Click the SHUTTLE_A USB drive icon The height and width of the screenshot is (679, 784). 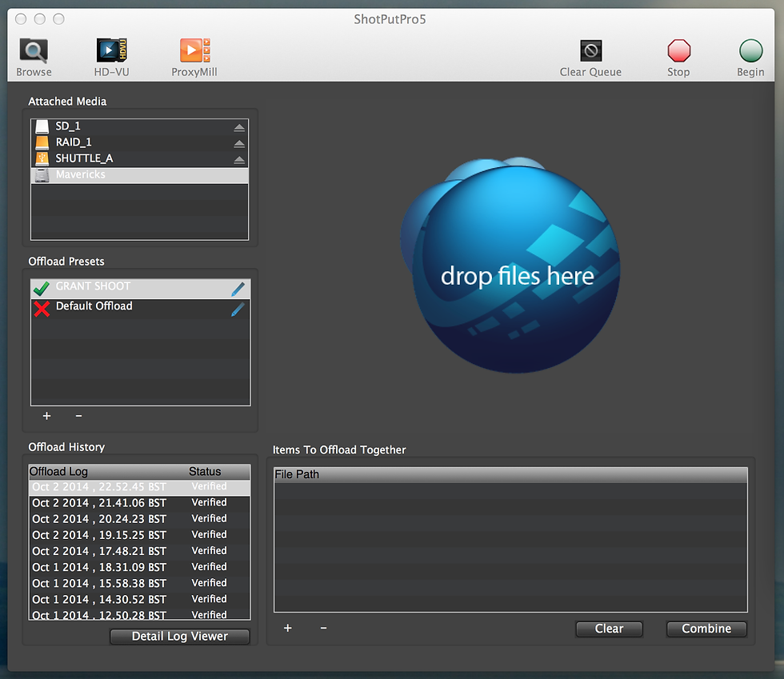pos(42,158)
